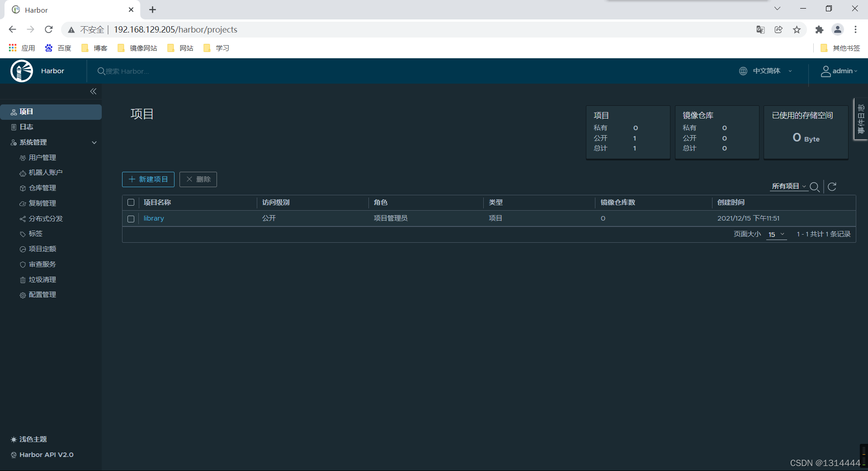Click the browser address bar URL

[175, 29]
